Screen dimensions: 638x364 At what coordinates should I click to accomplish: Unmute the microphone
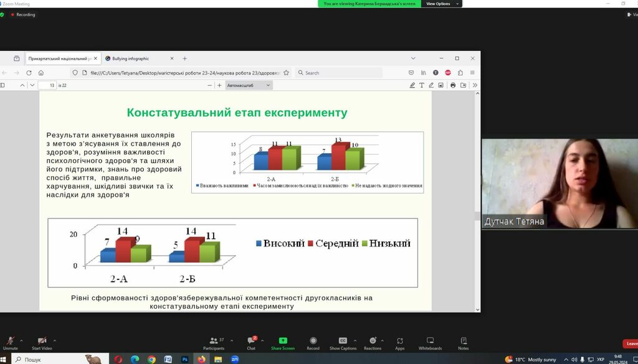(x=10, y=341)
